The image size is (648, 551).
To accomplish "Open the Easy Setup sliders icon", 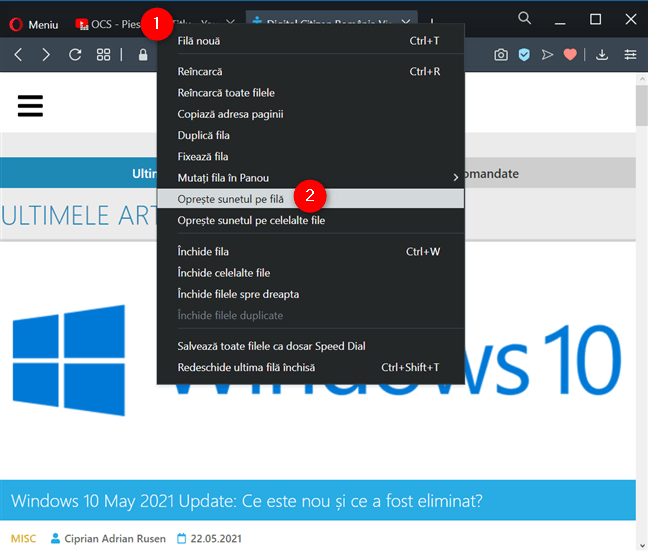I will point(630,55).
